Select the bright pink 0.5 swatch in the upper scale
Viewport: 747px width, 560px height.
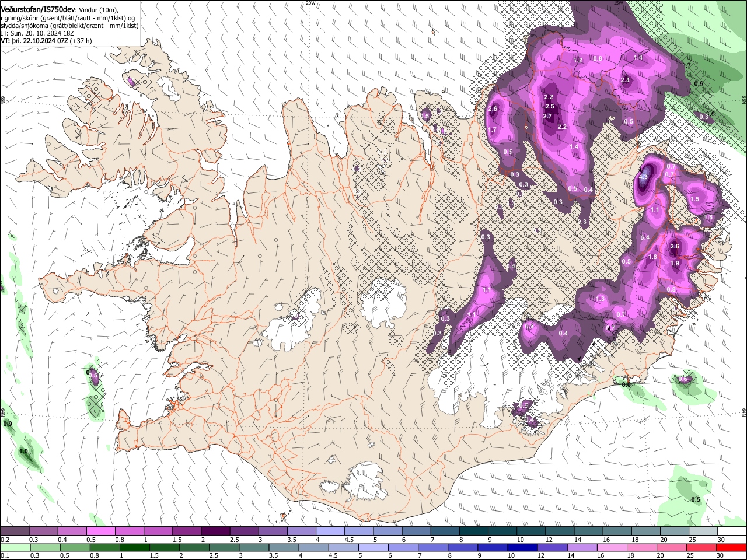pos(100,531)
